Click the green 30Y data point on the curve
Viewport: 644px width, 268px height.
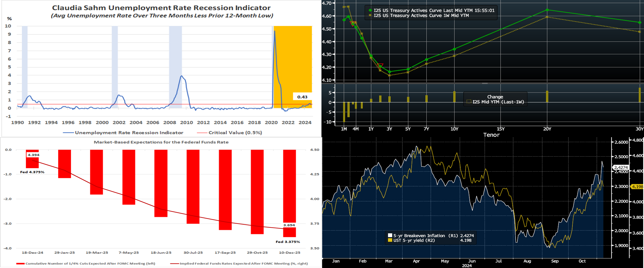pos(639,22)
